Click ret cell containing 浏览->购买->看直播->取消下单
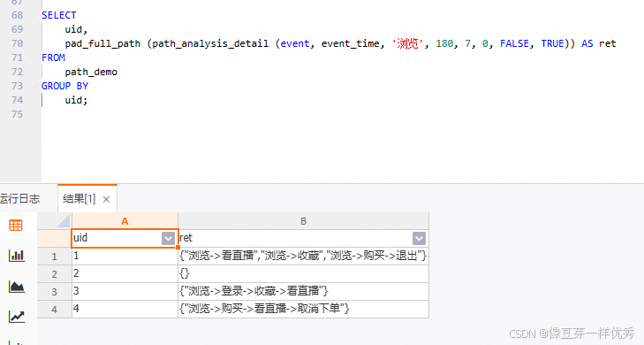The height and width of the screenshot is (345, 644). tap(304, 310)
